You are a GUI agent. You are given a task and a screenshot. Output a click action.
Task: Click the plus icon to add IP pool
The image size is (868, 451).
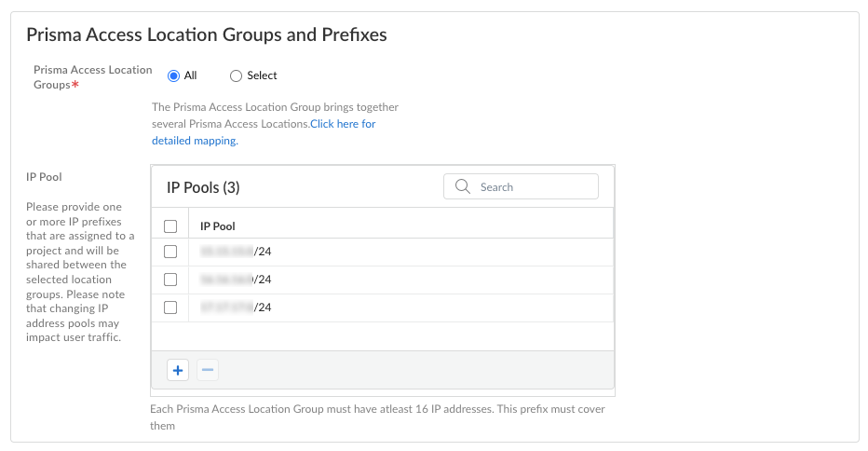tap(178, 370)
